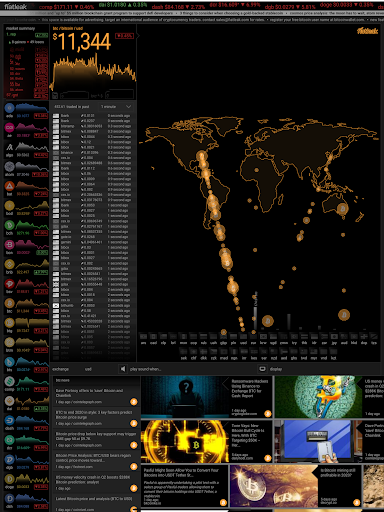Click dai price in top ticker
The image size is (384, 512).
[123, 5]
